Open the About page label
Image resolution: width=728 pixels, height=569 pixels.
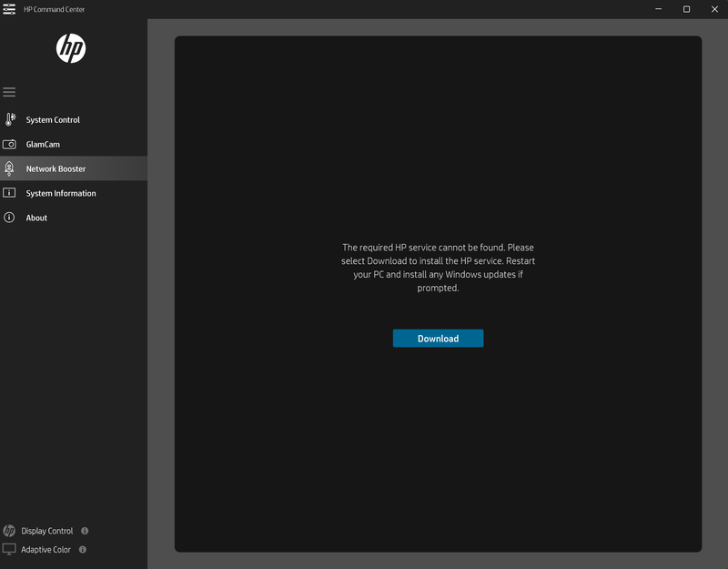click(x=36, y=218)
